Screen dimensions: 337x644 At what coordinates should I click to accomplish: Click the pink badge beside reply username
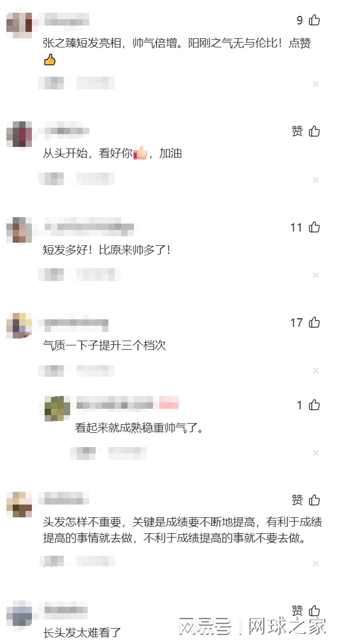coord(169,403)
